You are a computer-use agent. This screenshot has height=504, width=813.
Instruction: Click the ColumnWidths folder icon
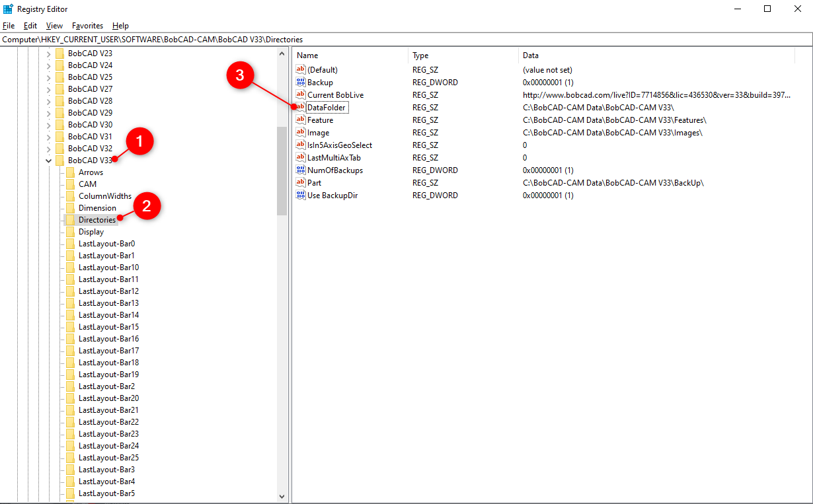[x=70, y=196]
